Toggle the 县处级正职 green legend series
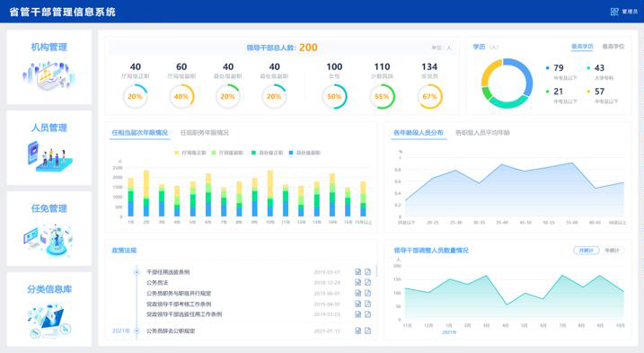This screenshot has height=353, width=644. (267, 153)
